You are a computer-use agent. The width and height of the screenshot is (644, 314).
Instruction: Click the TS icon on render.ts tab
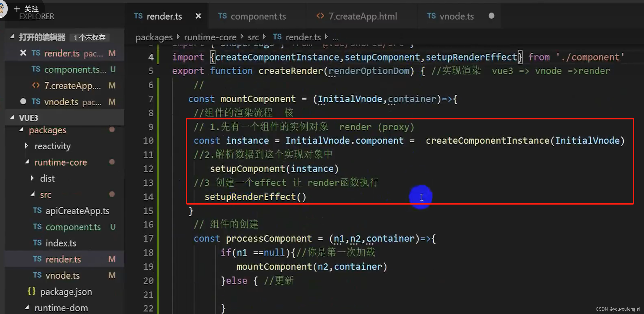[138, 16]
